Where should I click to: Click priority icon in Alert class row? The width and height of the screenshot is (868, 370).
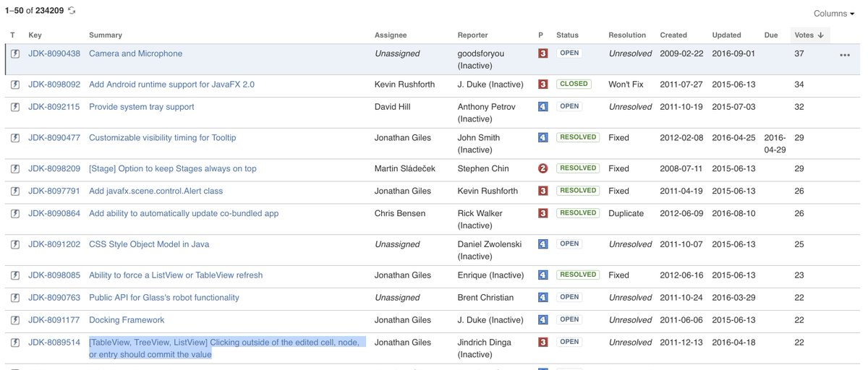click(542, 192)
